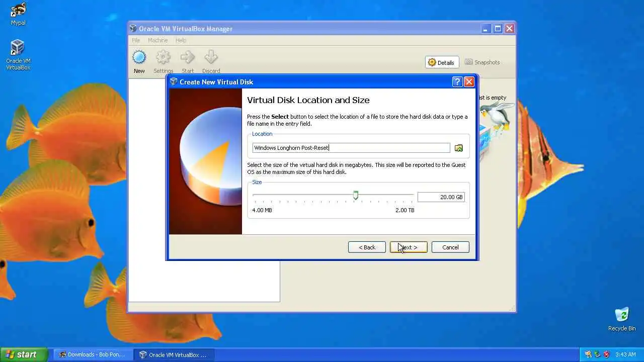The image size is (644, 362).
Task: Click the Start arrow toolbar icon
Action: 188,57
